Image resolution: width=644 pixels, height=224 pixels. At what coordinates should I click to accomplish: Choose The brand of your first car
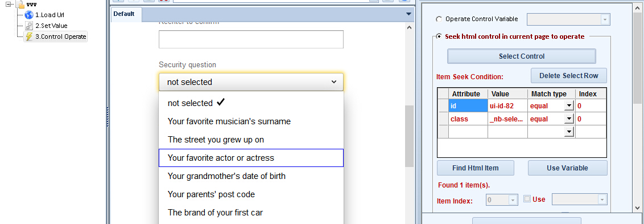coord(251,213)
